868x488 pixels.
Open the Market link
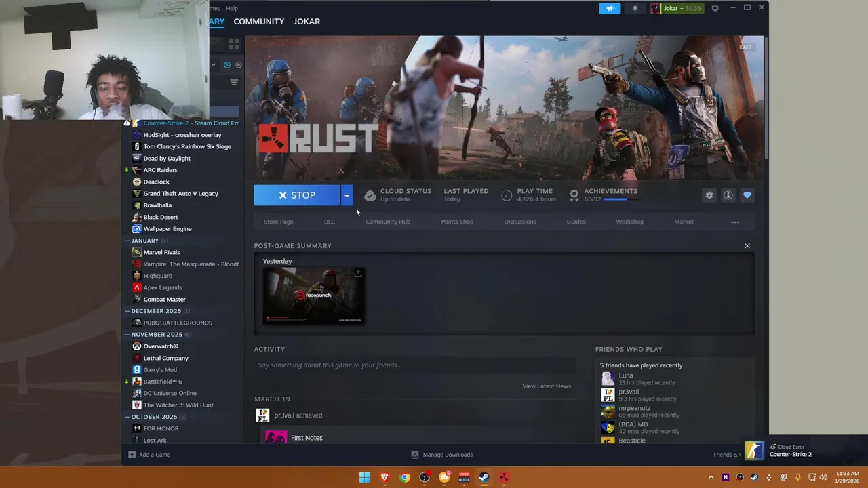coord(684,222)
